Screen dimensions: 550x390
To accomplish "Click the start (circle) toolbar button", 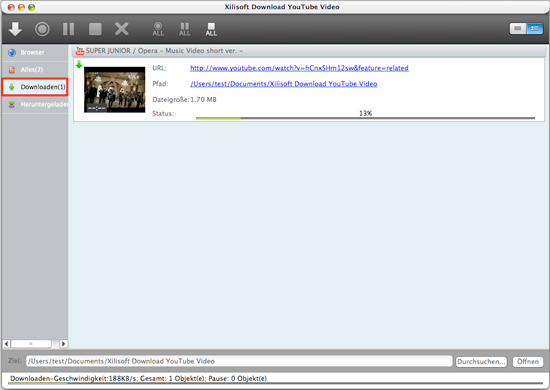I will (42, 29).
